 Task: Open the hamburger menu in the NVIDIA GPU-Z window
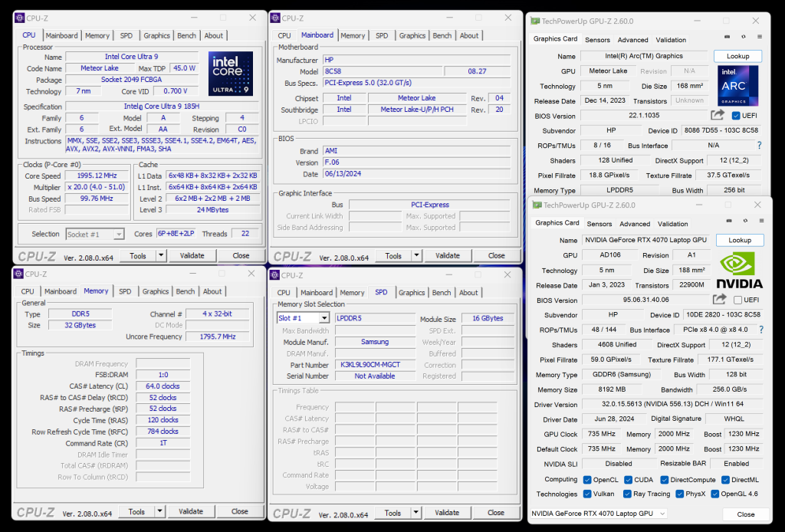pos(761,221)
